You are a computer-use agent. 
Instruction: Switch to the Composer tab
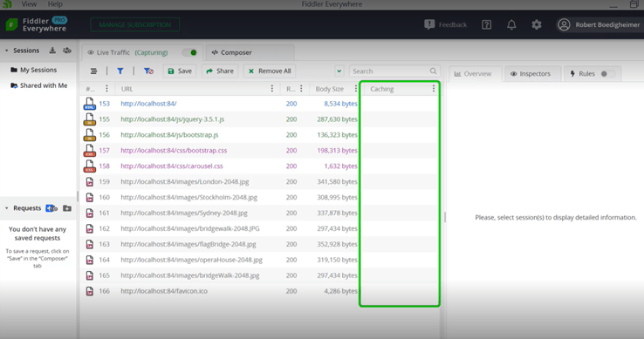pyautogui.click(x=250, y=52)
